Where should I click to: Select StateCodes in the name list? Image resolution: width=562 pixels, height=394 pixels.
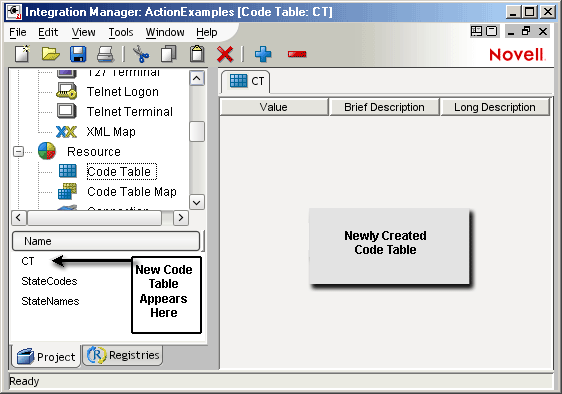pos(49,281)
